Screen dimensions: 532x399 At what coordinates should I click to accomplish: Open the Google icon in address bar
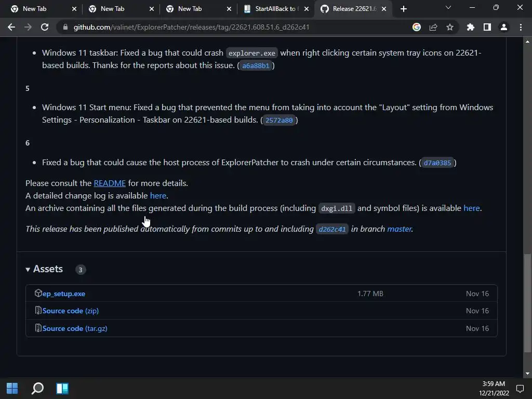(x=417, y=27)
